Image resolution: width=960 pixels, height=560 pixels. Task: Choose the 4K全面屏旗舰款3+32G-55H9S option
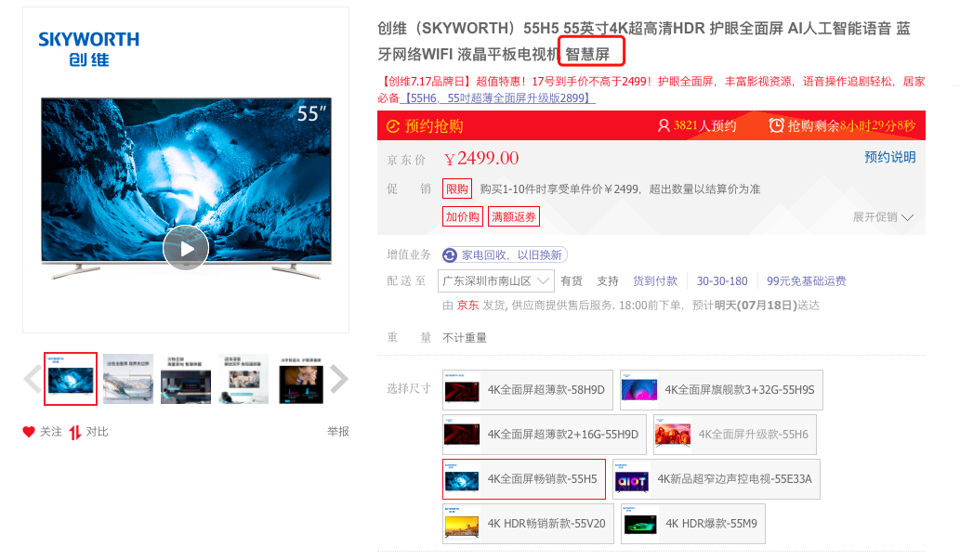pos(721,390)
